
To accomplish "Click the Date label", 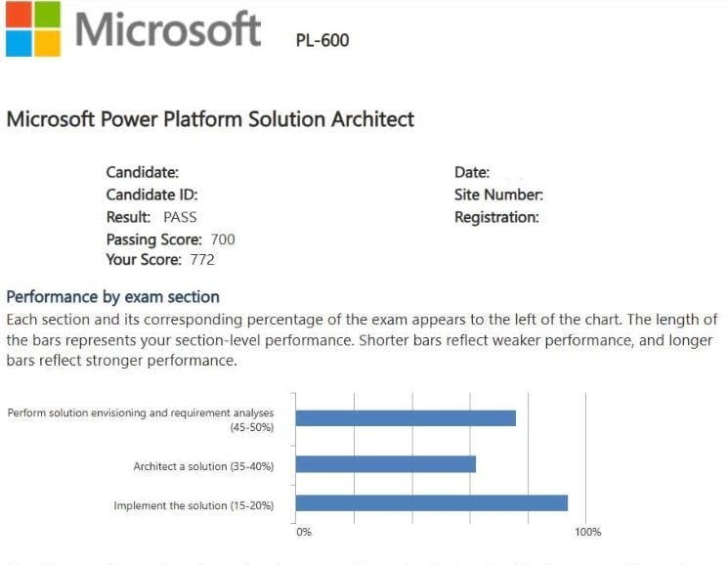I will (x=471, y=173).
